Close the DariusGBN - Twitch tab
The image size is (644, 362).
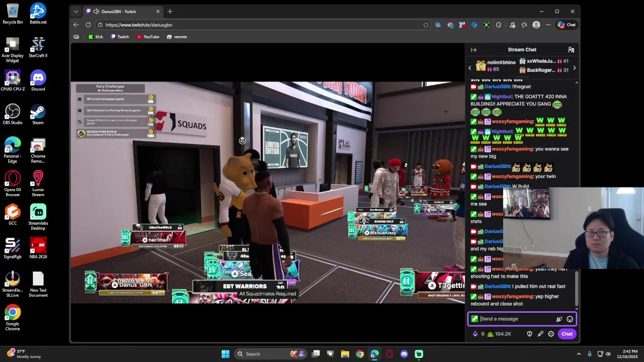pos(157,11)
